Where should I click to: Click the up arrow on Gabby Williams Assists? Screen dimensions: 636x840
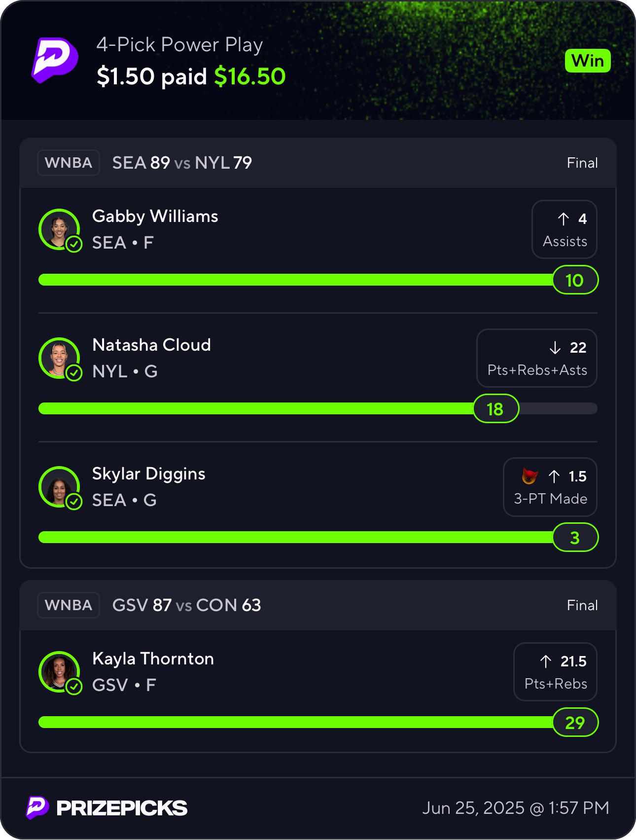click(x=564, y=219)
